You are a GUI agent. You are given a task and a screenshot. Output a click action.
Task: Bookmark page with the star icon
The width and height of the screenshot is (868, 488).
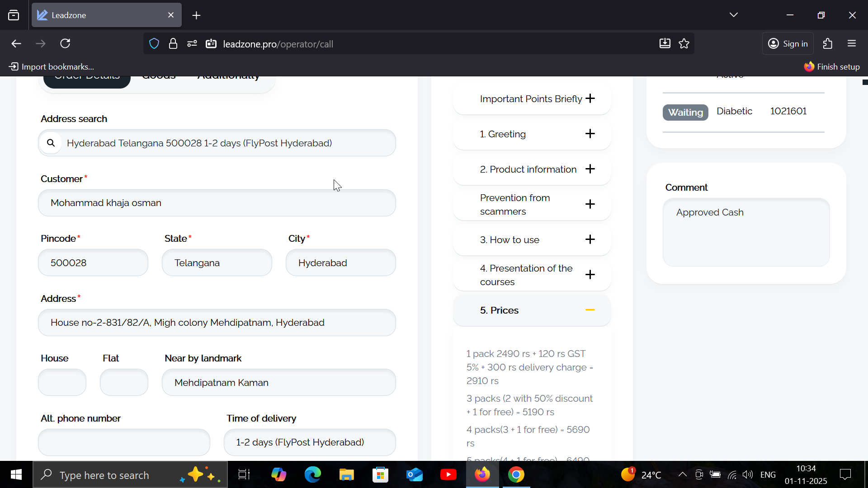pyautogui.click(x=684, y=44)
